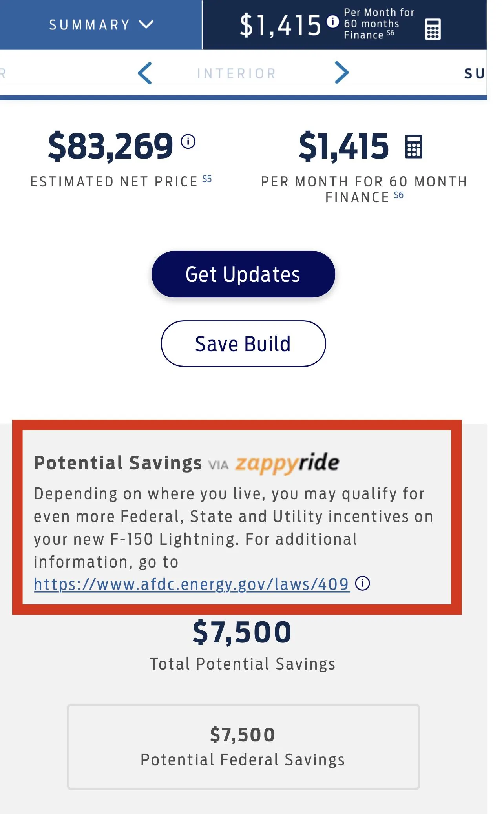Click the S6 footnote after FINANCE

pyautogui.click(x=398, y=195)
